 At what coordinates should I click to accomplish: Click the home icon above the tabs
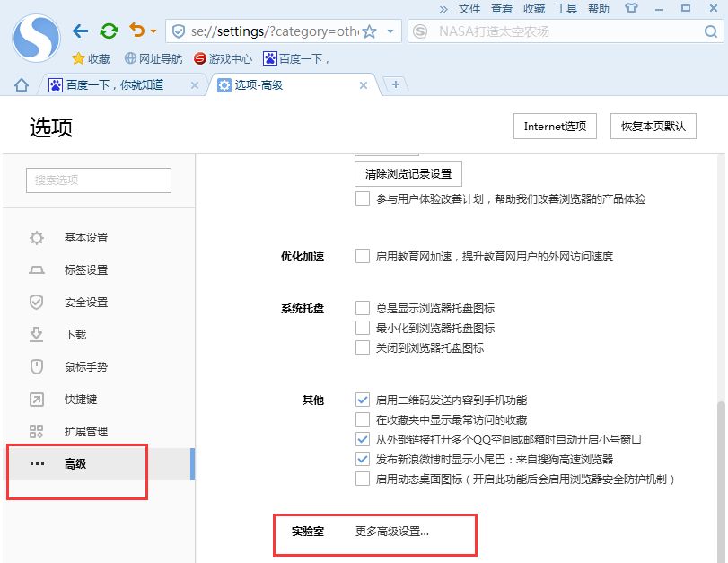point(20,84)
